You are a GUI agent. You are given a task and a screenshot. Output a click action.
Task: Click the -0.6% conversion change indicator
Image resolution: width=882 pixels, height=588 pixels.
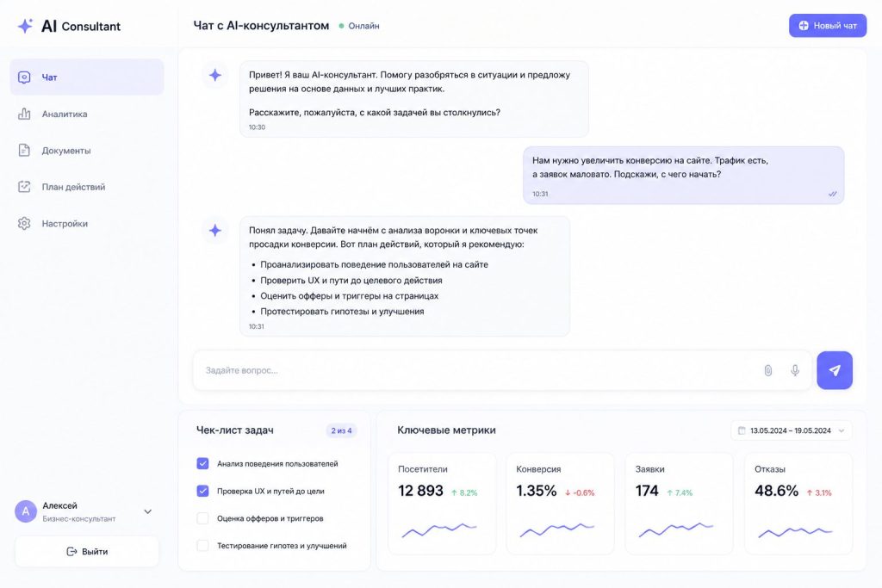point(580,492)
